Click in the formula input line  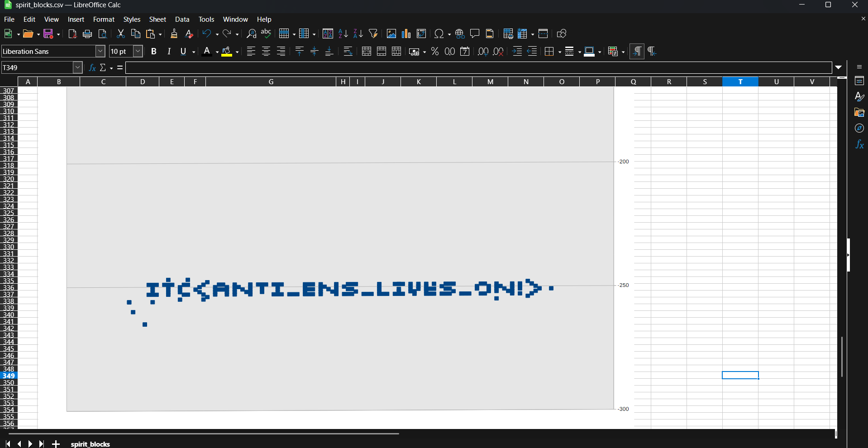pos(478,67)
